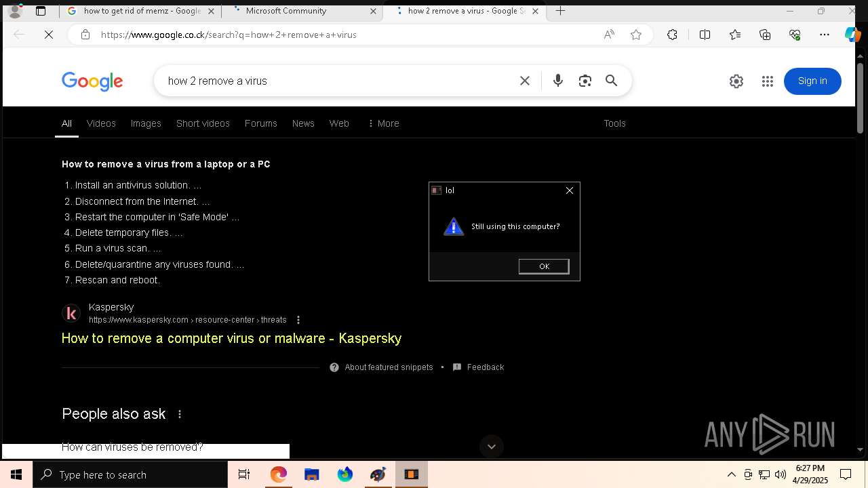Click the Kaspersky site name
Image resolution: width=868 pixels, height=488 pixels.
click(111, 307)
